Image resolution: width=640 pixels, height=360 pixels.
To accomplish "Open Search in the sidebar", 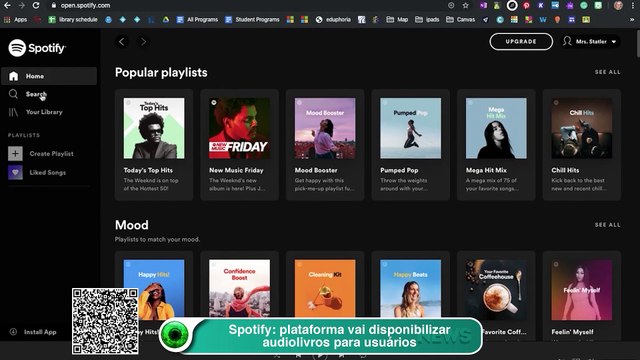I will (36, 94).
